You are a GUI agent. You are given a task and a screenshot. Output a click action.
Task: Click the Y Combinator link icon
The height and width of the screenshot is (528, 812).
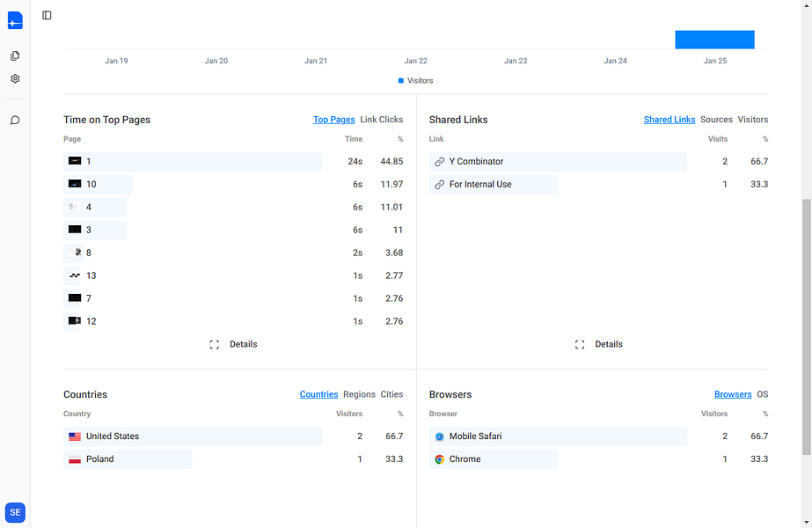439,162
